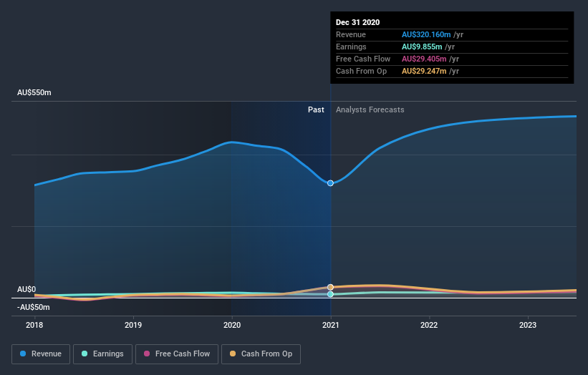
Task: Click the pink Free Cash Flow legend dot
Action: point(147,354)
